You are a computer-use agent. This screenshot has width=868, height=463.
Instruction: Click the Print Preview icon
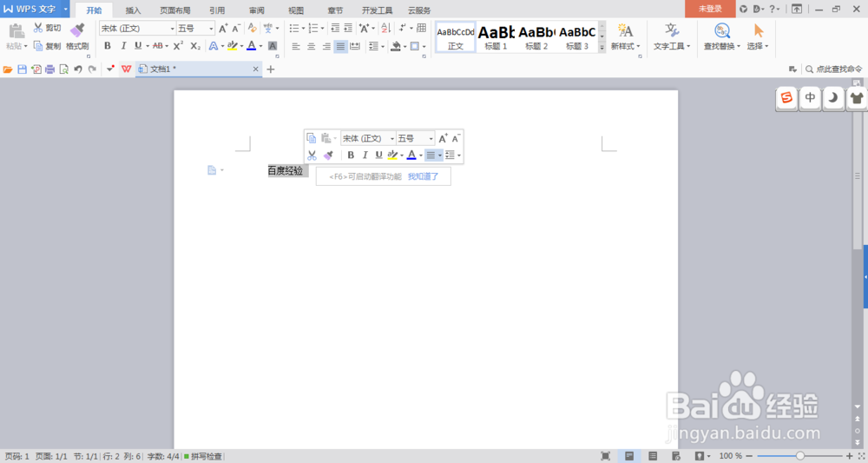point(63,69)
